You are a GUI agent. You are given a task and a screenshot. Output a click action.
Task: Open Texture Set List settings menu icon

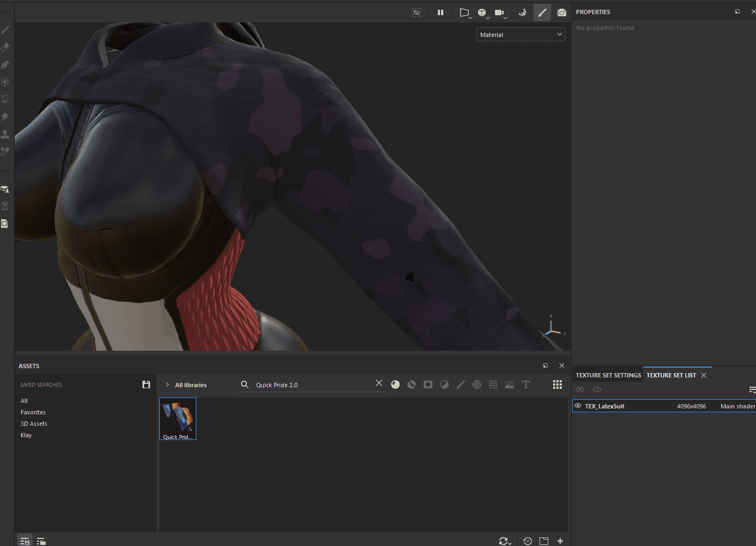[752, 389]
